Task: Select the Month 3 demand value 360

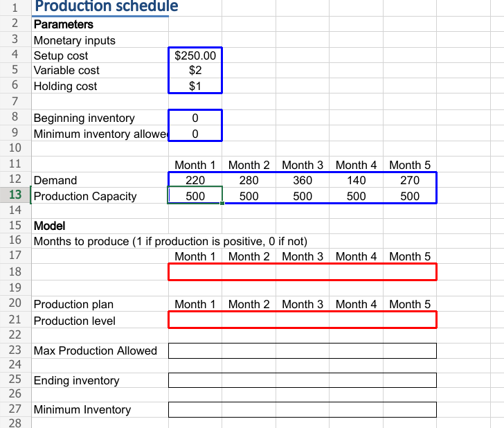Action: pos(303,180)
